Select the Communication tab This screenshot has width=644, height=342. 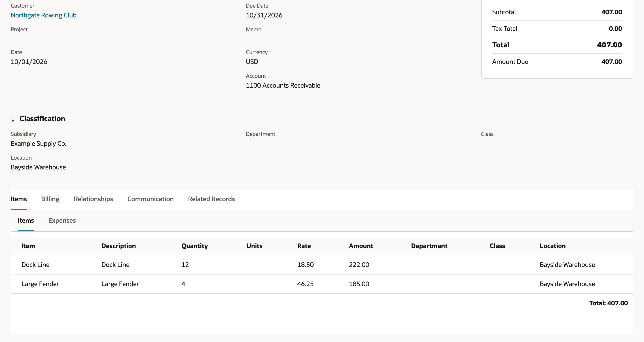pos(150,199)
